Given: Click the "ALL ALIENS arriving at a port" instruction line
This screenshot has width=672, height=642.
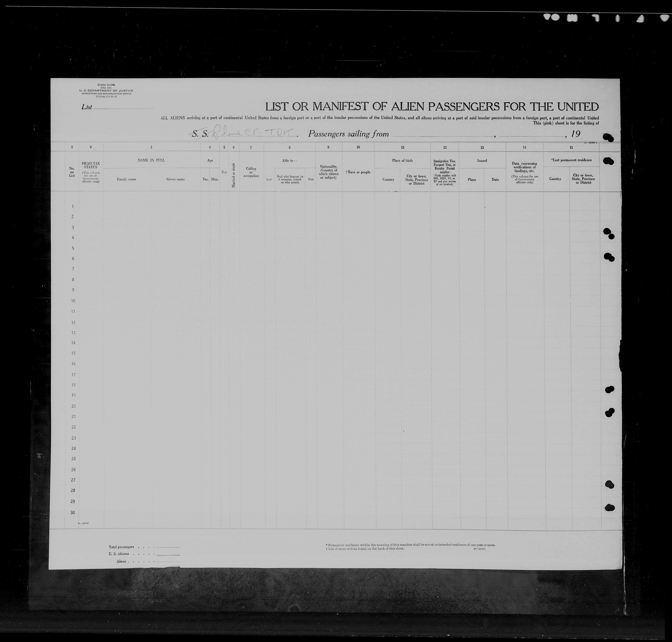Looking at the screenshot, I should tap(380, 118).
